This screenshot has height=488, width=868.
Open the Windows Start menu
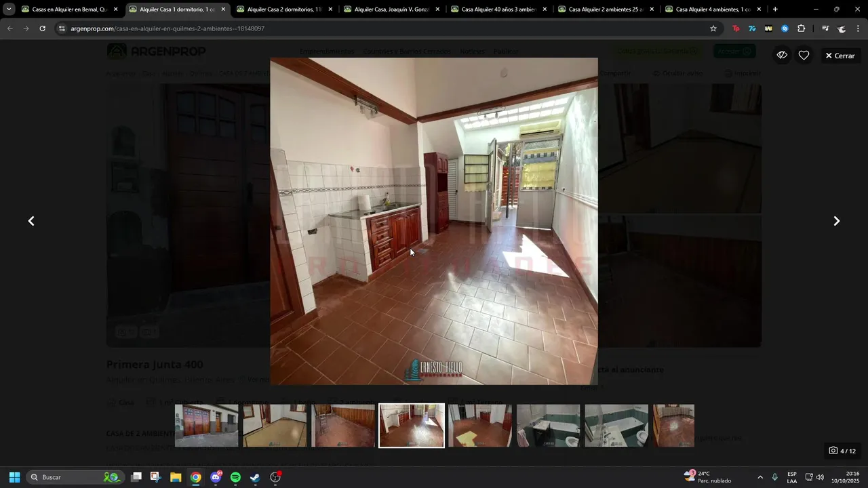(14, 477)
